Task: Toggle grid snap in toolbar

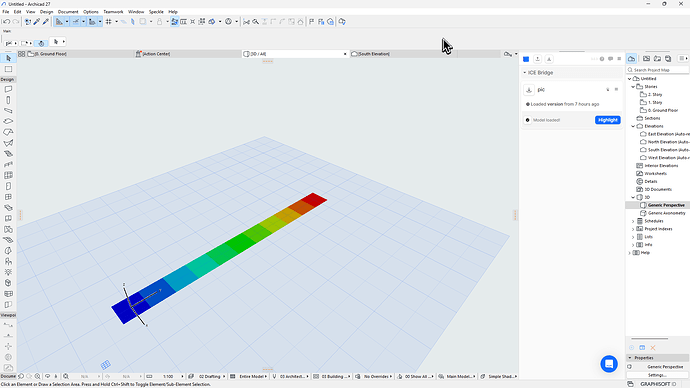Action: (x=108, y=22)
